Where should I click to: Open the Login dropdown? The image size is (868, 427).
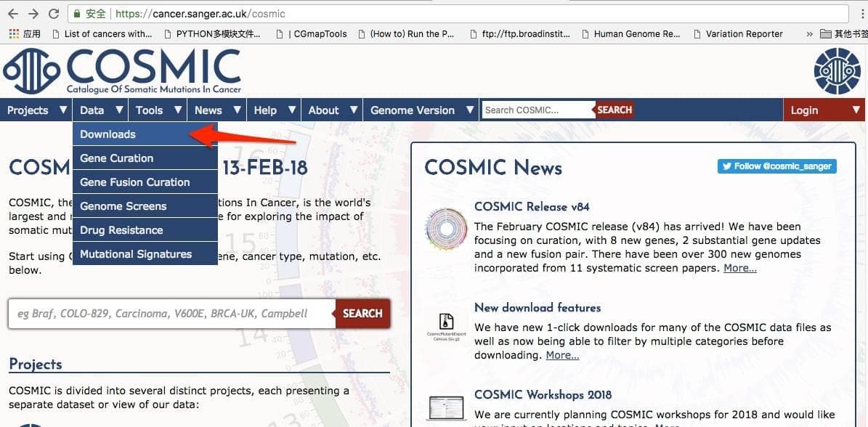tap(824, 110)
